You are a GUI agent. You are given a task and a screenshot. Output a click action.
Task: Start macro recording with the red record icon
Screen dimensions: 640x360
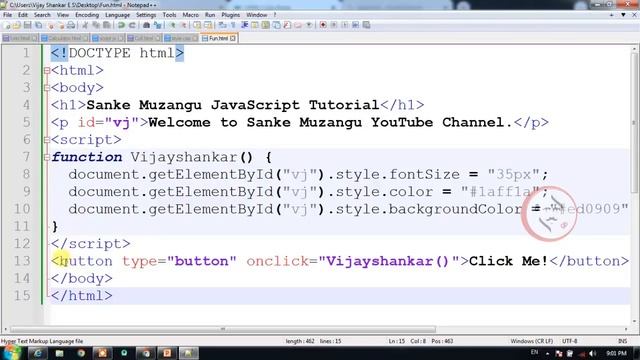coord(323,25)
